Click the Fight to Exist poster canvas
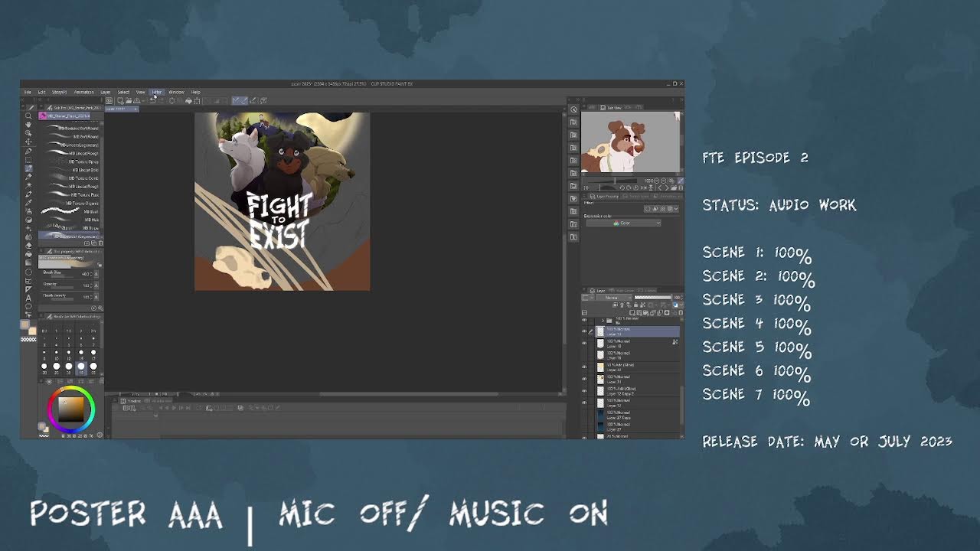This screenshot has height=551, width=980. [x=282, y=201]
